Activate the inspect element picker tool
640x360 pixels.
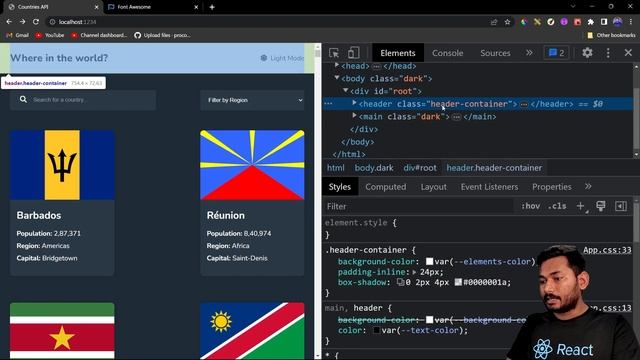[334, 53]
